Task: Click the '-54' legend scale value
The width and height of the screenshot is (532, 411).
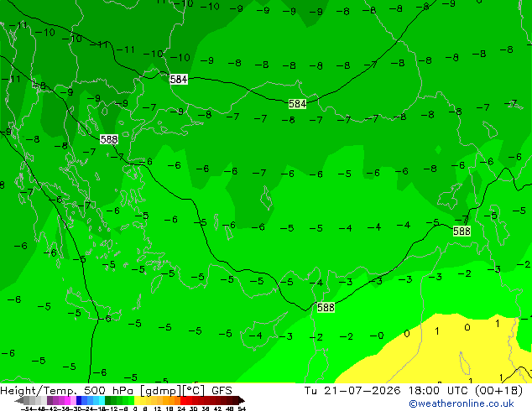Action: pyautogui.click(x=27, y=409)
